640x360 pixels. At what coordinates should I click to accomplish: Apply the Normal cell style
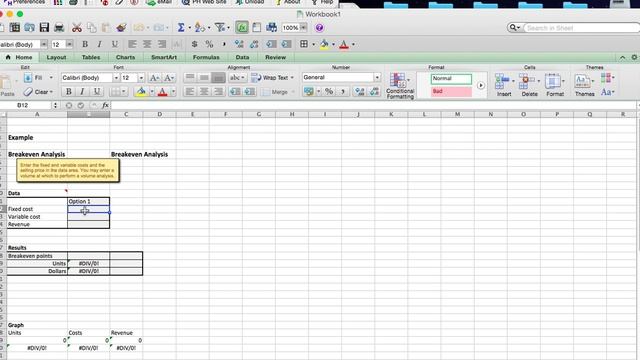pyautogui.click(x=451, y=78)
